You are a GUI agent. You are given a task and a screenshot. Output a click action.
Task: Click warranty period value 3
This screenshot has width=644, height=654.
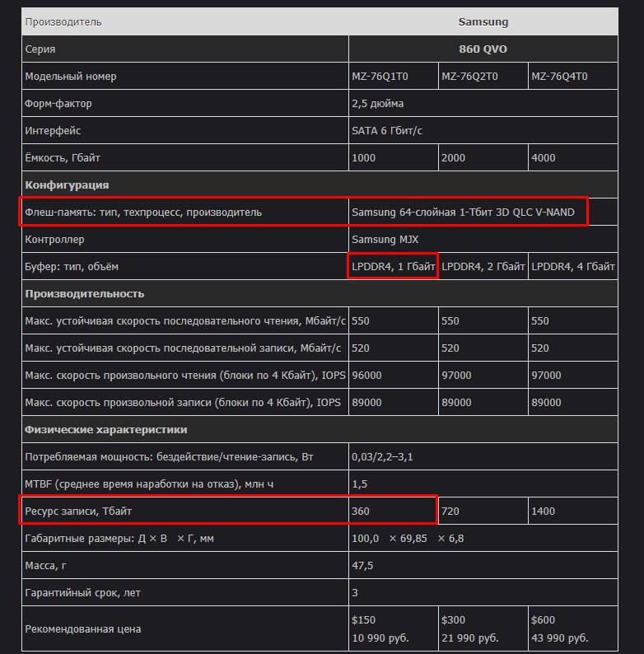tap(355, 593)
